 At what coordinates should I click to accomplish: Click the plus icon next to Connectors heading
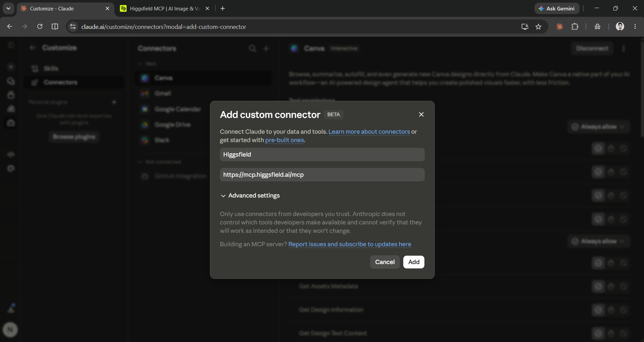[x=266, y=49]
